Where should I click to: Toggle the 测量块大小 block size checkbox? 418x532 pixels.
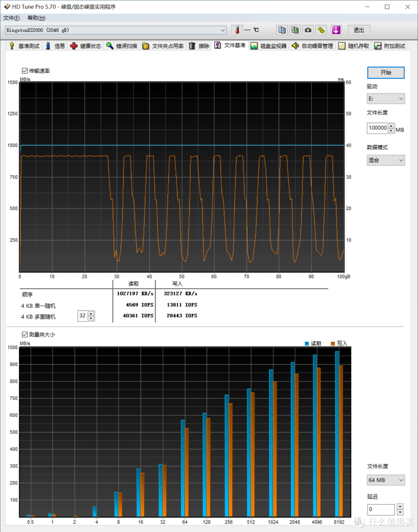pyautogui.click(x=25, y=335)
